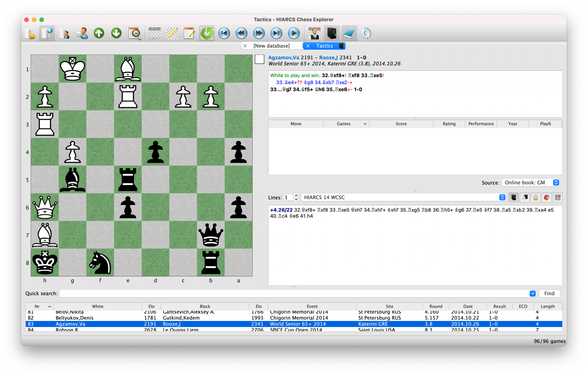Open the pie chart statistics icon

547,197
